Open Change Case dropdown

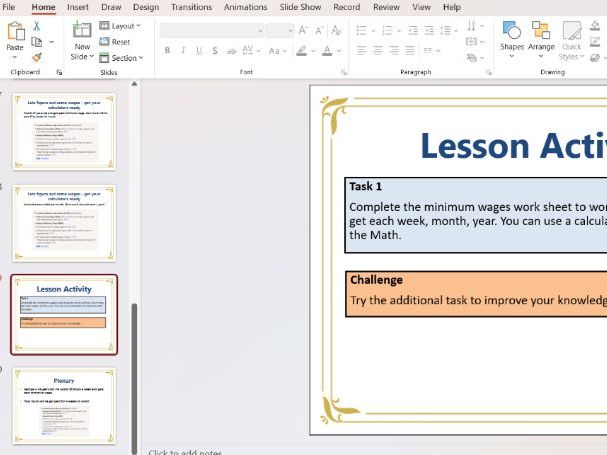coord(278,51)
